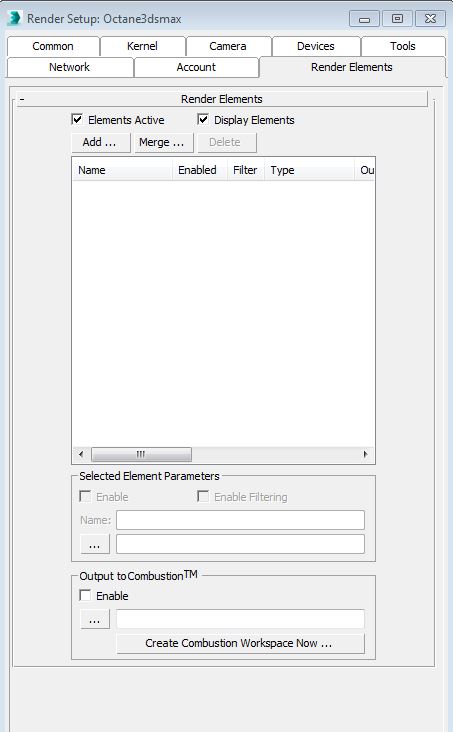The width and height of the screenshot is (453, 732).
Task: Select the Devices tab
Action: (316, 46)
